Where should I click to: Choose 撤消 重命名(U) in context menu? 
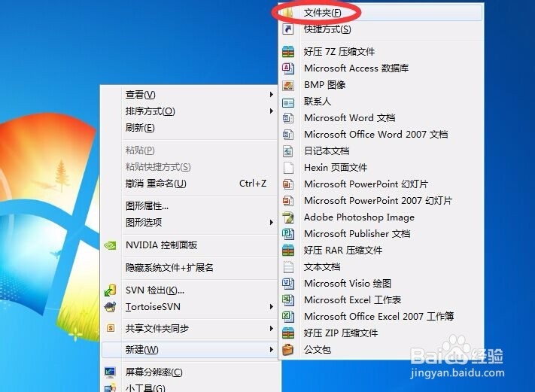190,184
